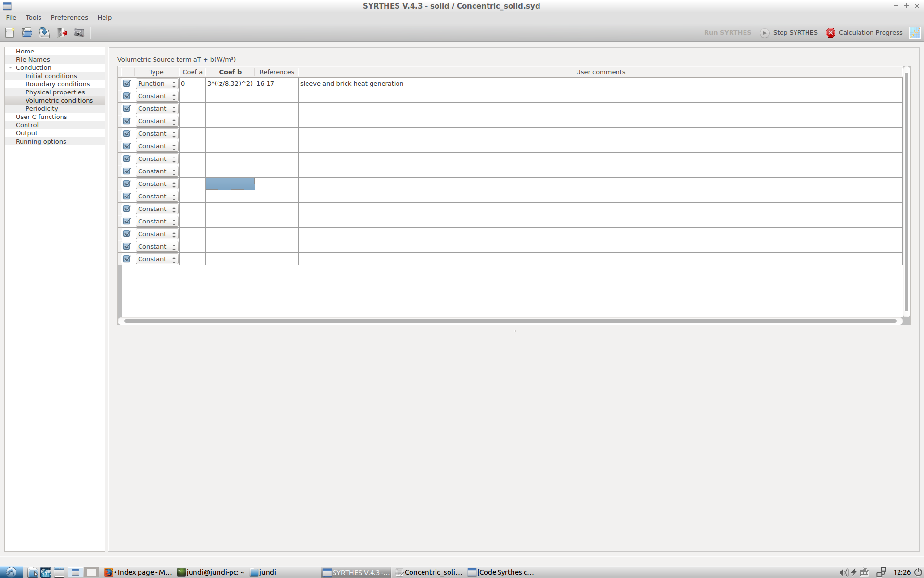Click the round play icon in toolbar
Viewport: 924px width, 578px height.
point(764,33)
